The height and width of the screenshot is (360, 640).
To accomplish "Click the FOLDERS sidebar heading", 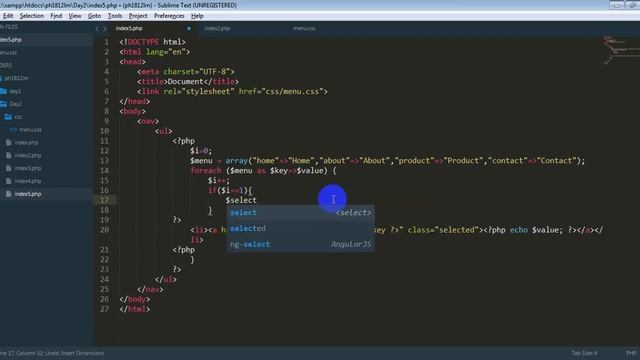I will click(x=6, y=65).
